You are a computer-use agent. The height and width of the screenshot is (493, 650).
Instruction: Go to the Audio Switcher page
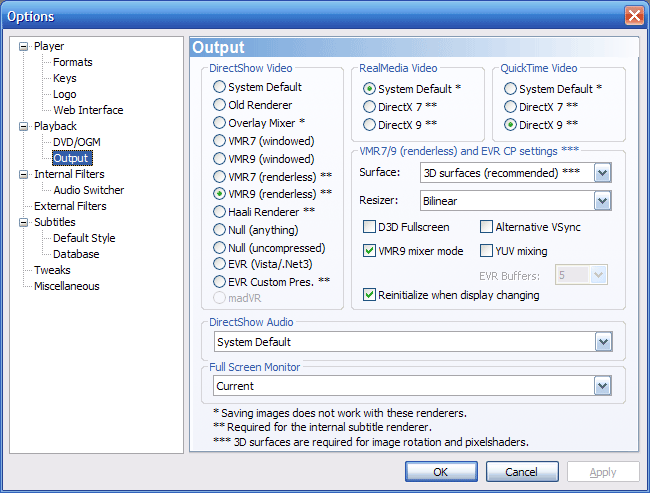88,190
